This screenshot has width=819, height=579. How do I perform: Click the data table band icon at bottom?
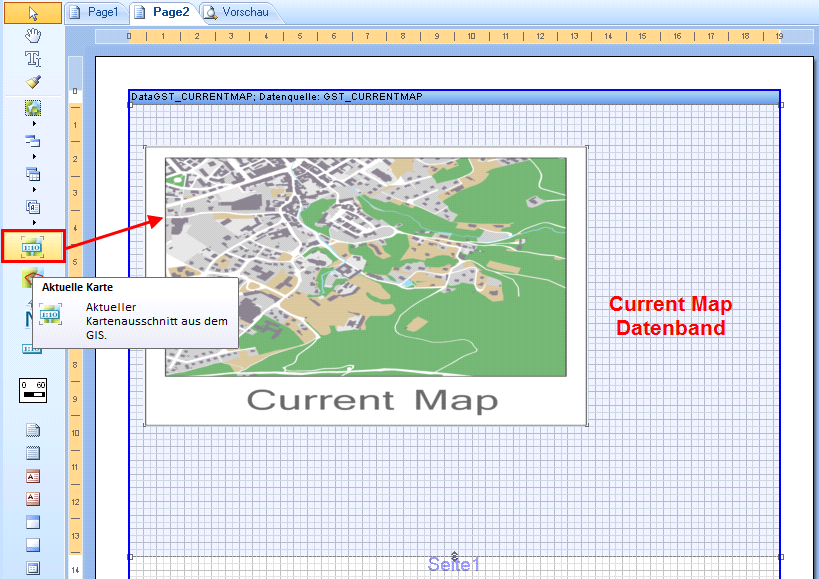tap(33, 568)
